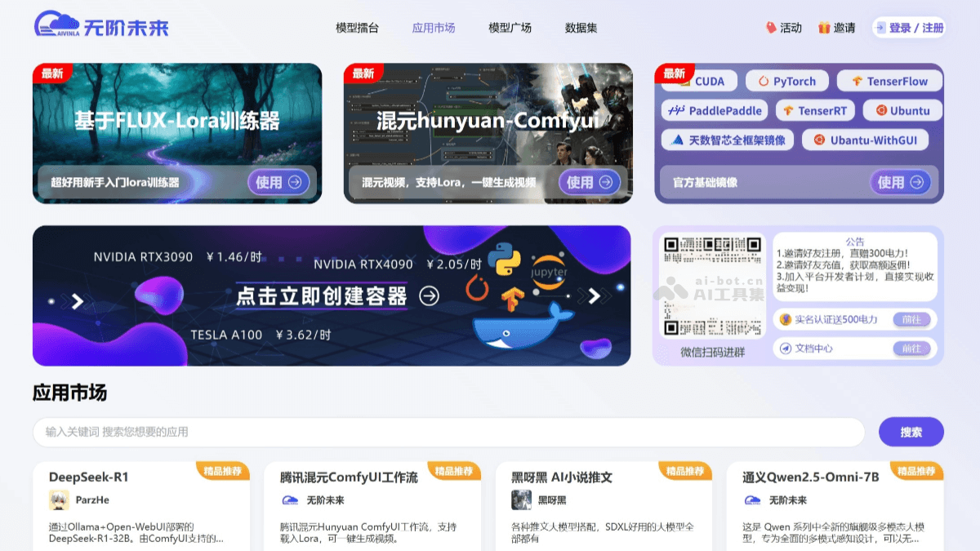Screen dimensions: 980x551
Task: Click the 搜索 search button
Action: click(x=911, y=431)
